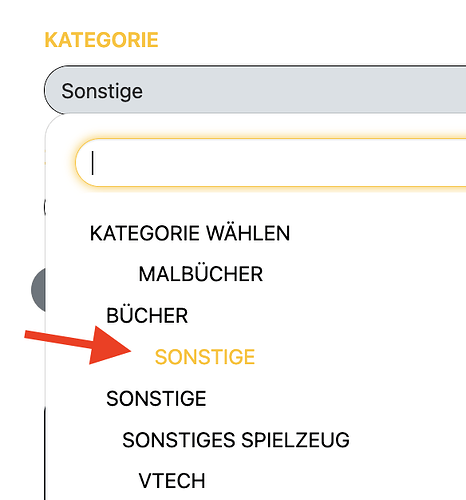Open the Sonstige category dropdown box

255,91
